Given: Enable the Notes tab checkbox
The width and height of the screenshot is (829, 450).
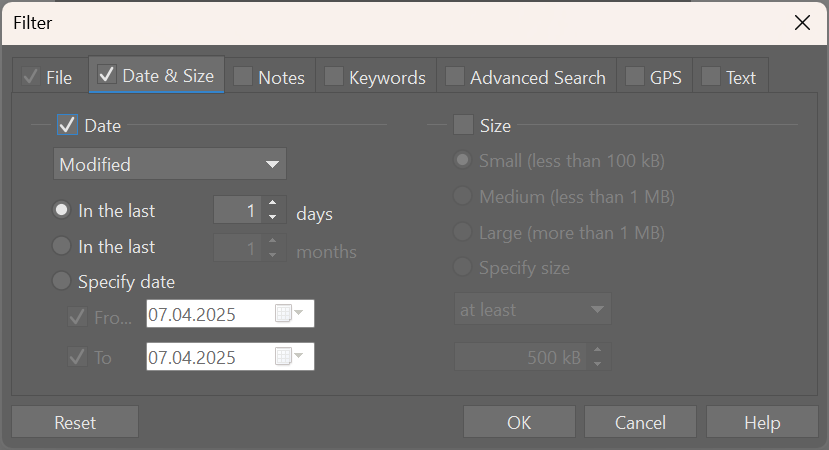Looking at the screenshot, I should pyautogui.click(x=243, y=76).
